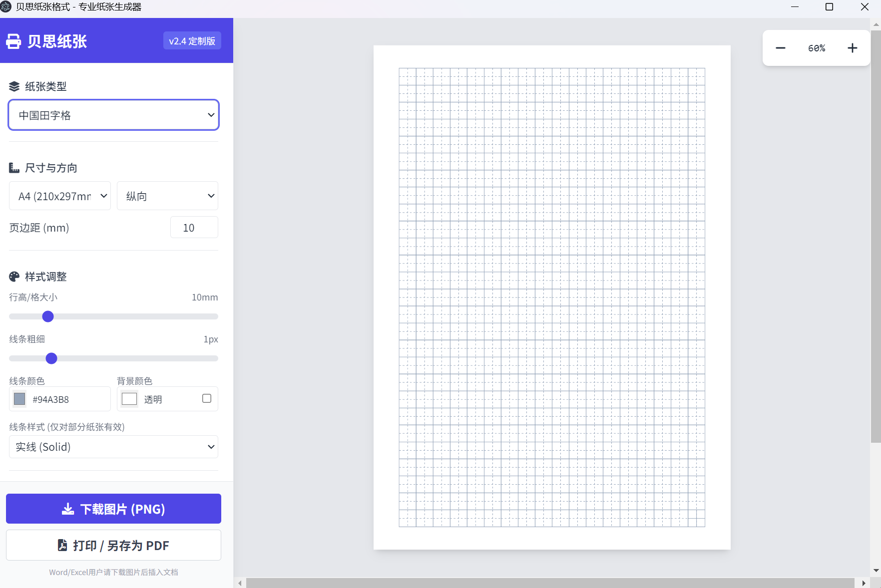
Task: Click the 页边距 (mm) input field
Action: click(x=194, y=228)
